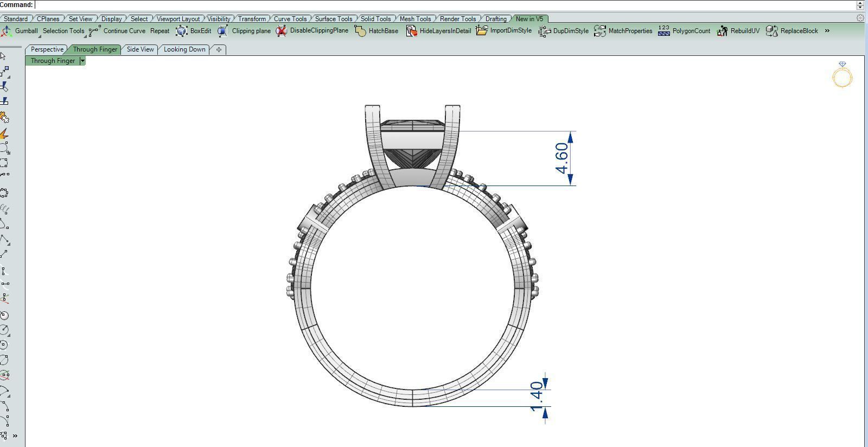868x447 pixels.
Task: Open the Curve Tools toolbar tab
Action: click(x=290, y=18)
